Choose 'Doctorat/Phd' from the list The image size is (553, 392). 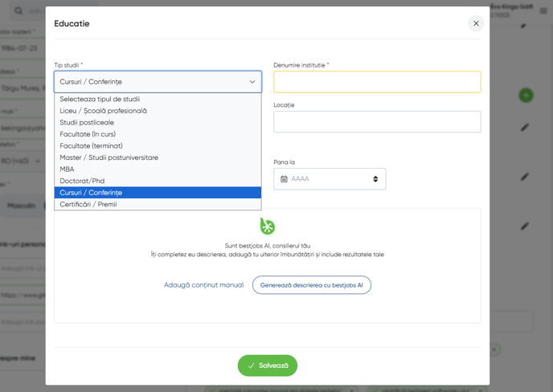82,181
